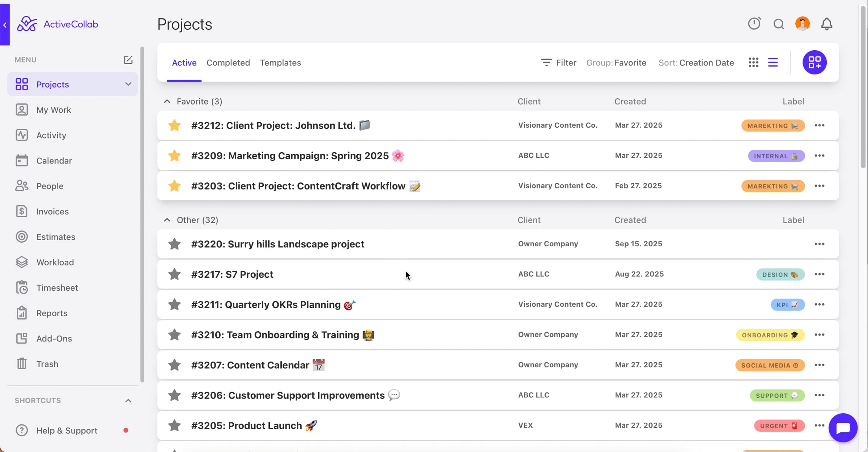Screen dimensions: 868x452
Task: Collapse the Other (32) group
Action: (167, 220)
